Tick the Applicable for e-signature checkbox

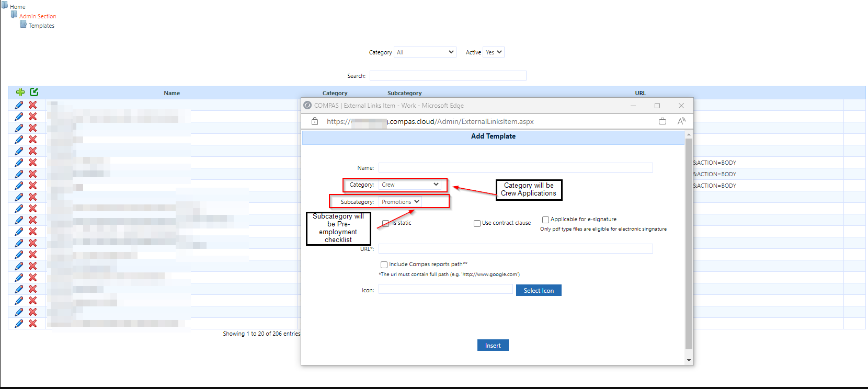click(x=545, y=220)
